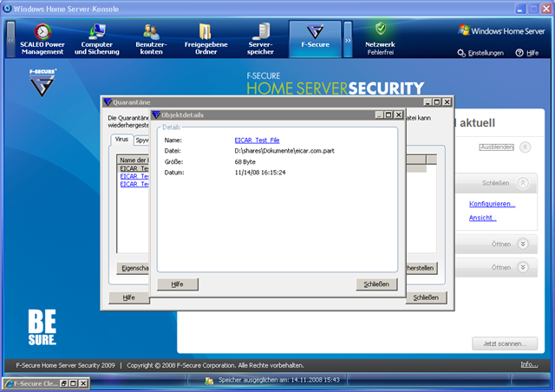This screenshot has width=555, height=392.
Task: Click date value 11/14/08 16:15:24
Action: (260, 173)
